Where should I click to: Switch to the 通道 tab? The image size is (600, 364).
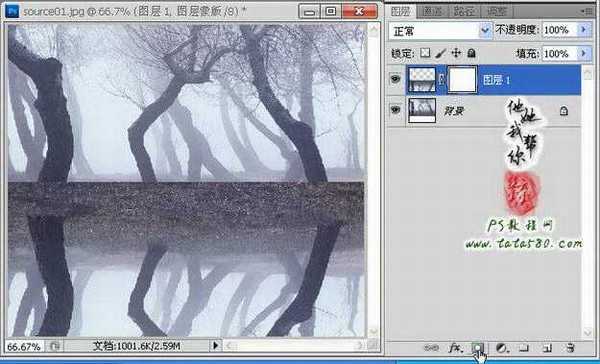pos(432,12)
